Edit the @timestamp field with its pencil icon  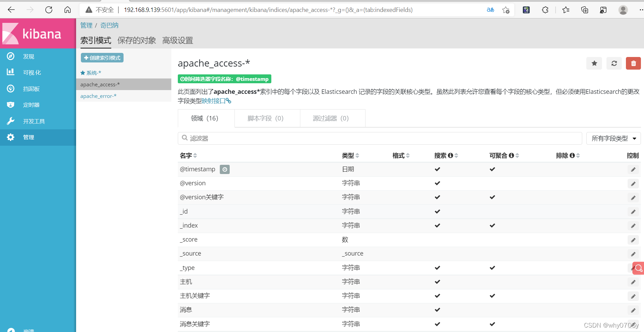[633, 170]
